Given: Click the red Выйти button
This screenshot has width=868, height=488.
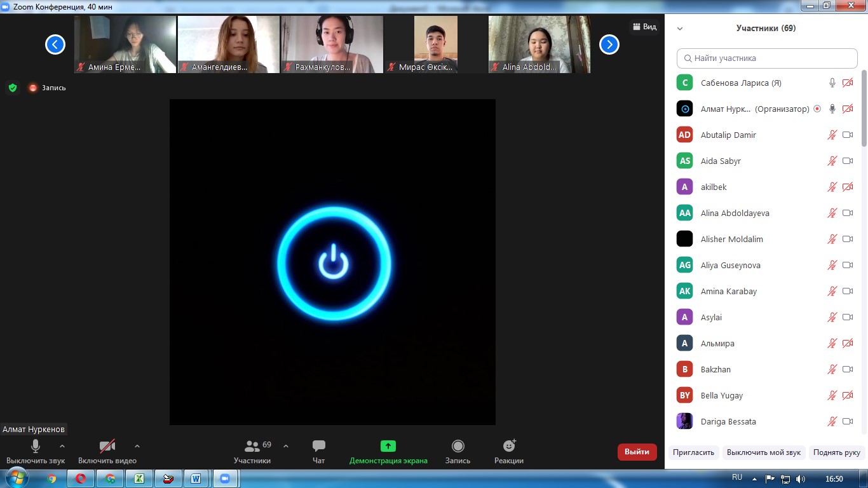Looking at the screenshot, I should 637,452.
